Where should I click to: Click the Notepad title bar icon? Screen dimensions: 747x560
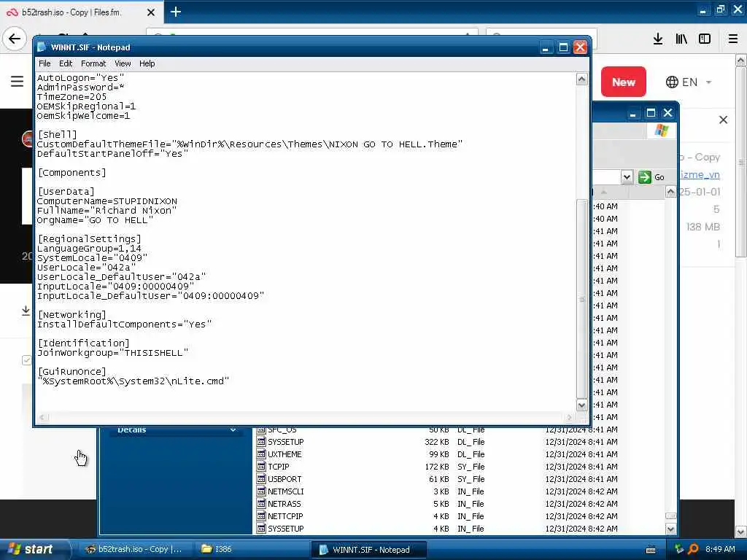(x=42, y=47)
